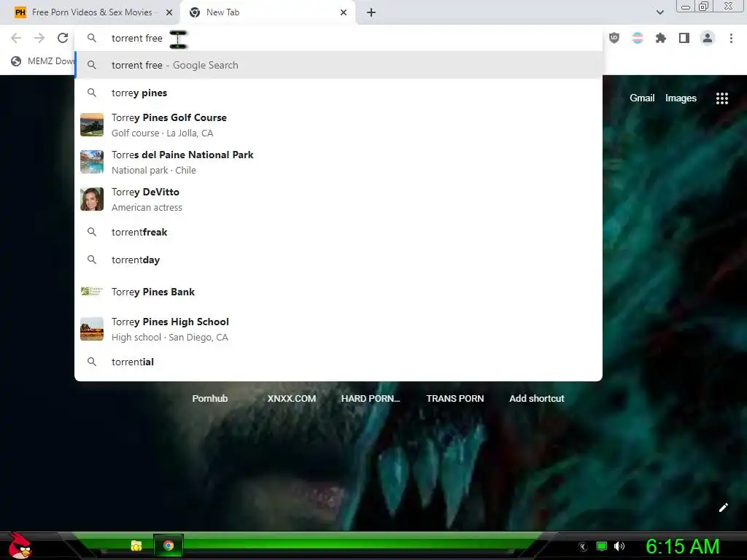Image resolution: width=747 pixels, height=560 pixels.
Task: Open the volume speaker tray icon
Action: pos(619,546)
